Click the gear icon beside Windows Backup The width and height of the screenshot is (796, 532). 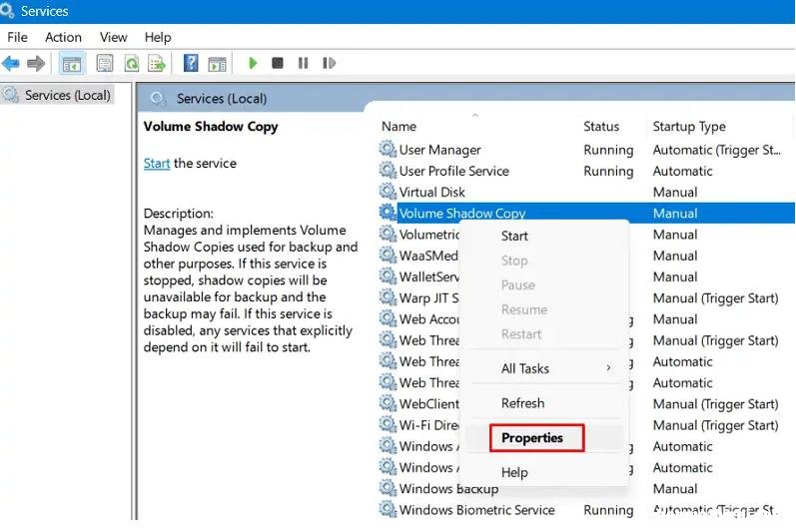click(x=388, y=488)
